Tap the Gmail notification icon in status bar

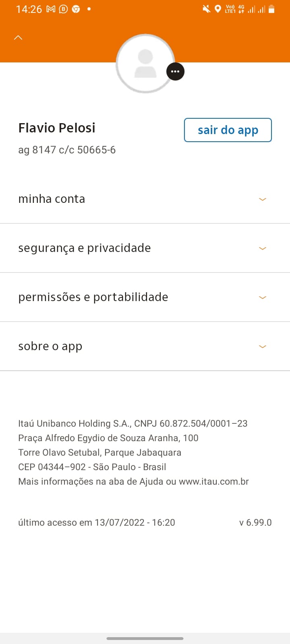tap(51, 9)
